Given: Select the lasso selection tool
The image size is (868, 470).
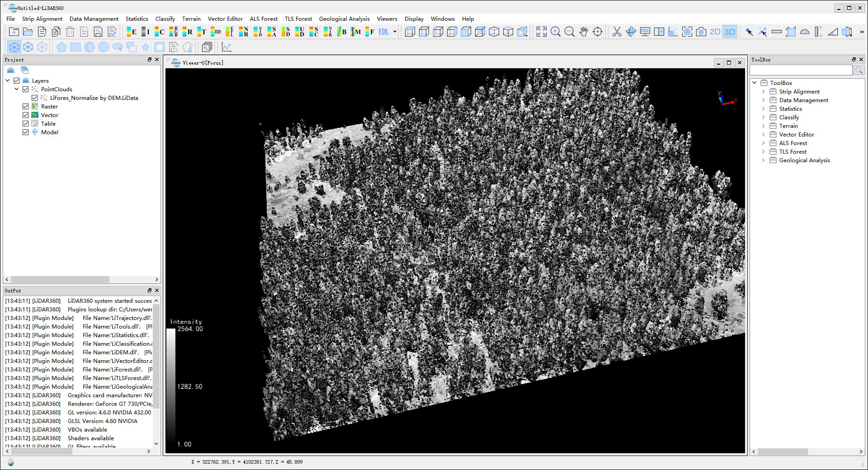Looking at the screenshot, I should 118,47.
